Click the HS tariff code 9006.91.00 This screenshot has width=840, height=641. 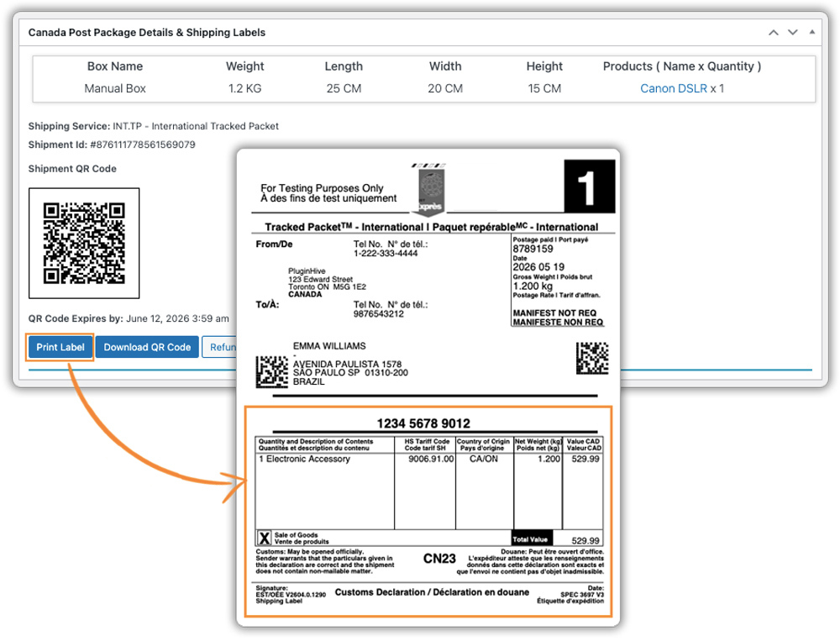(431, 460)
